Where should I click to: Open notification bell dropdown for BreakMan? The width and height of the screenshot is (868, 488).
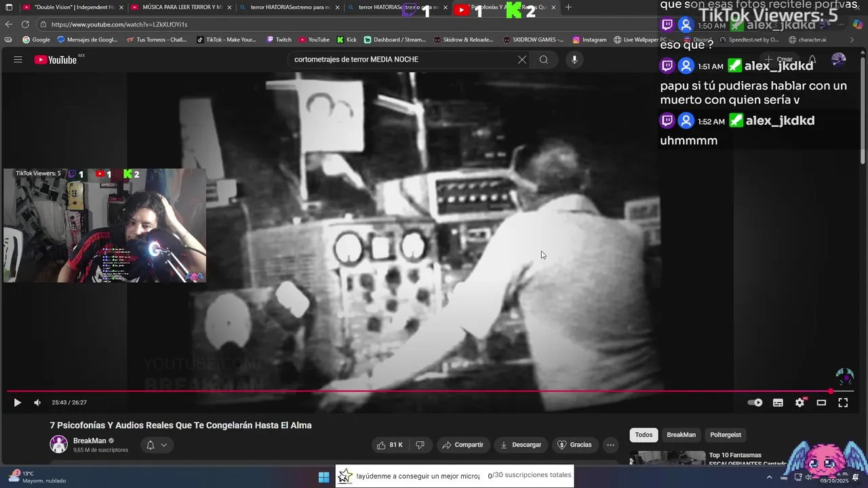157,445
